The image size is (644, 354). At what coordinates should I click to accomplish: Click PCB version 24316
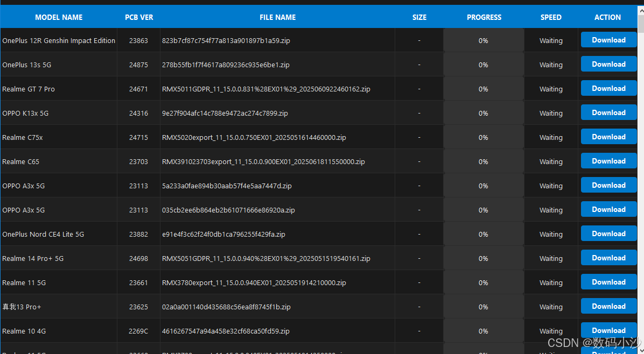[138, 113]
